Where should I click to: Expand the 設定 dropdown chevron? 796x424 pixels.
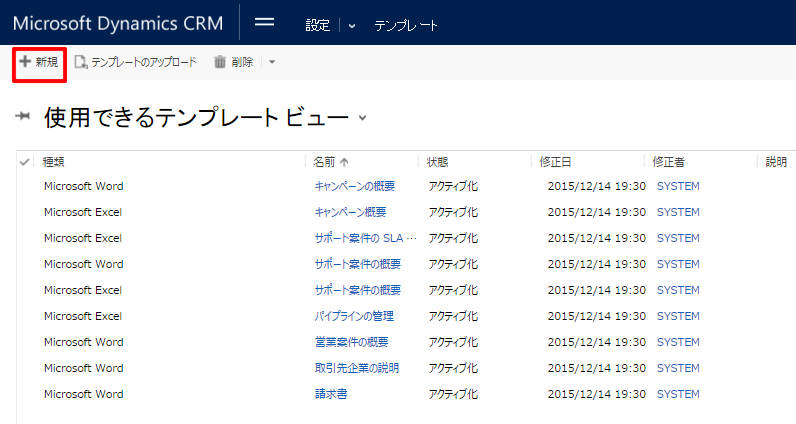click(x=352, y=25)
